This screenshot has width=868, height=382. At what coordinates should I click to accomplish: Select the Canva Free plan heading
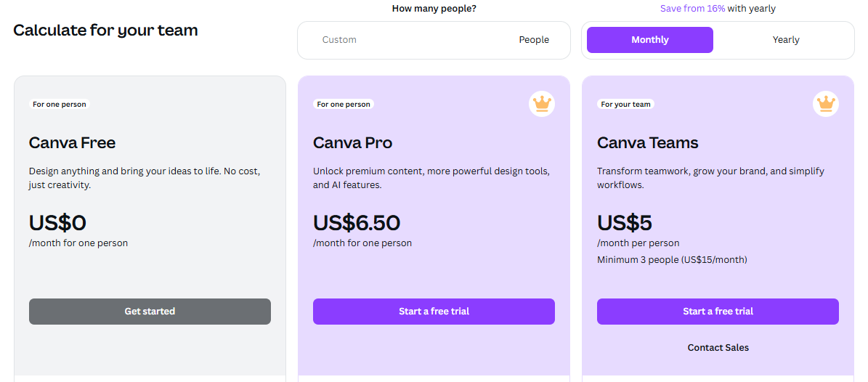click(x=72, y=143)
